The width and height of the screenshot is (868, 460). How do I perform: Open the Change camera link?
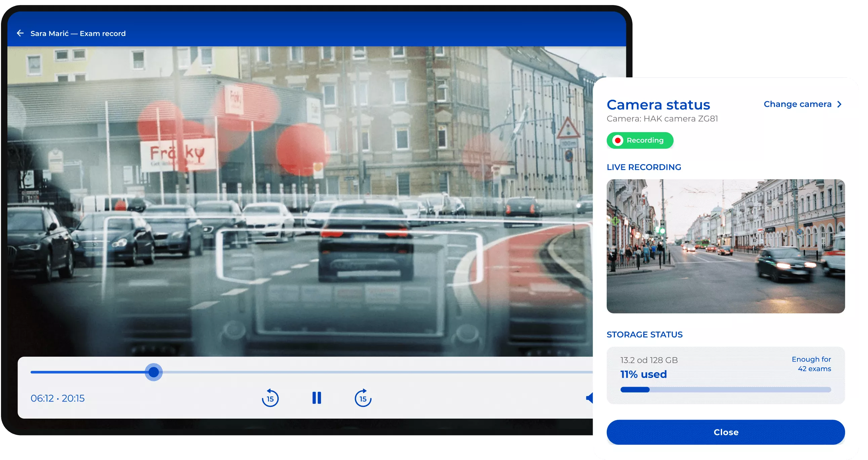point(797,105)
